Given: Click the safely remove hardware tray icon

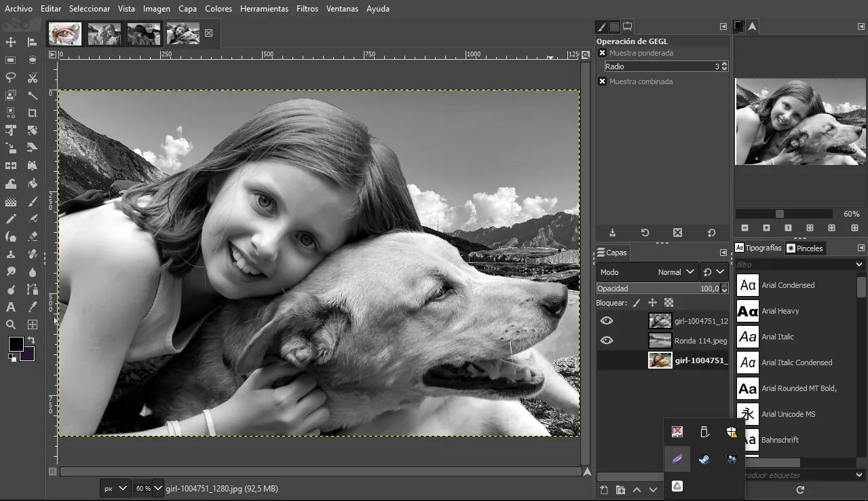Looking at the screenshot, I should tap(704, 432).
